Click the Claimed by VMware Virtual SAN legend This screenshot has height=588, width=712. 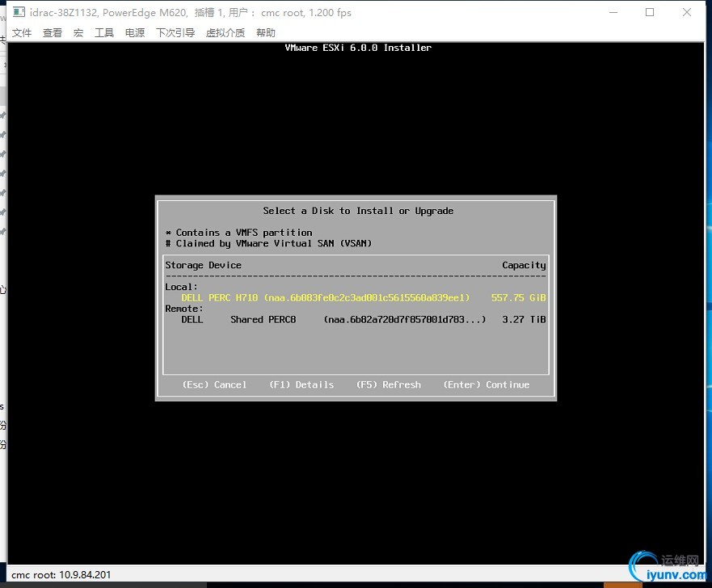pos(268,243)
